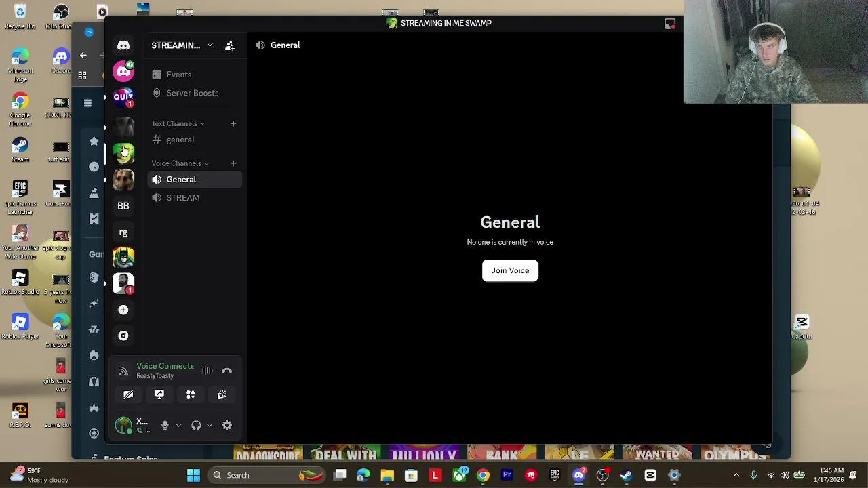Open the Xbox app taskbar icon

459,475
